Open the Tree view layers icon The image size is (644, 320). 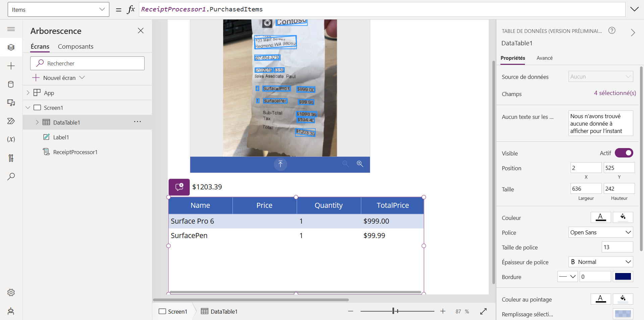pyautogui.click(x=11, y=47)
